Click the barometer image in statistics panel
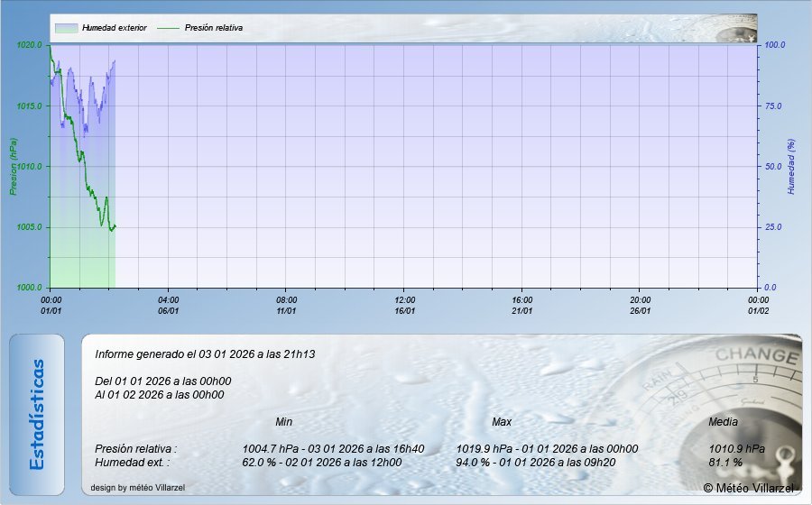The width and height of the screenshot is (812, 505). (722, 397)
